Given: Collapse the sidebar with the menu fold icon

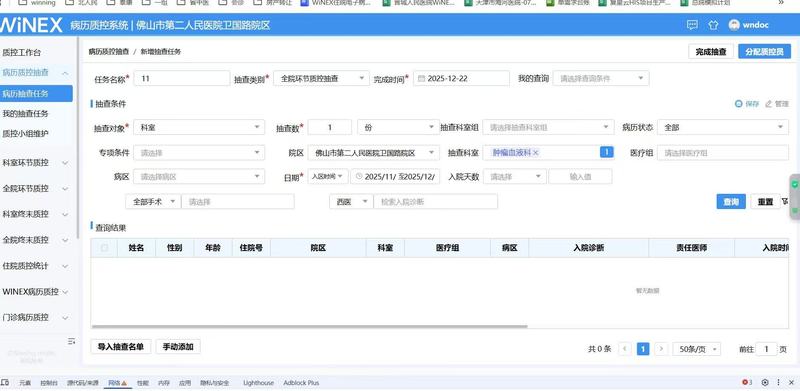Looking at the screenshot, I should point(71,341).
